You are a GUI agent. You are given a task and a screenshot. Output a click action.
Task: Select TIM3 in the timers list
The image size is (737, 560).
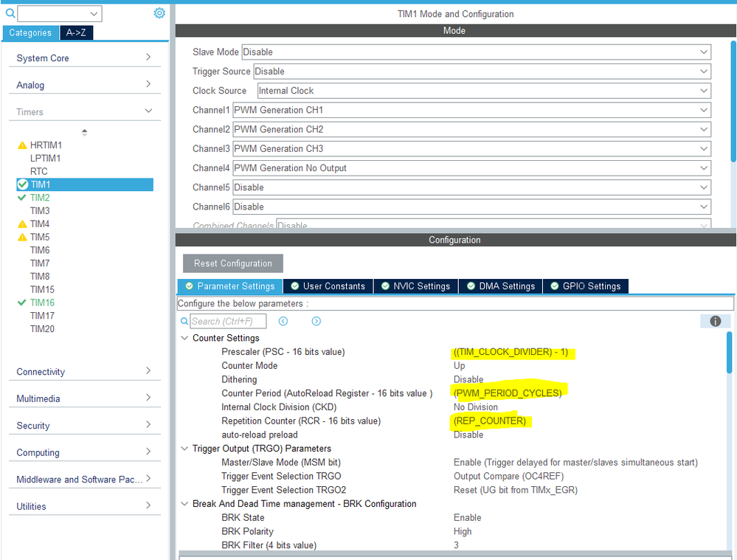coord(40,211)
